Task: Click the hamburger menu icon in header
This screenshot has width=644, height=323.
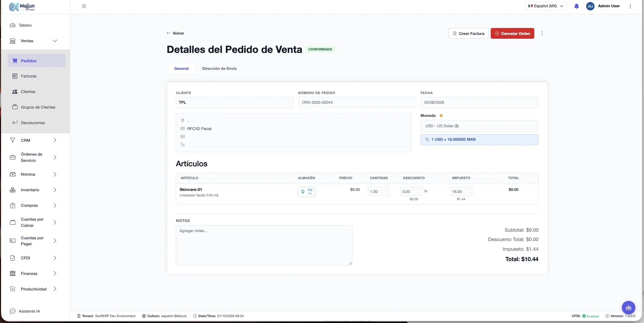Action: [x=84, y=6]
